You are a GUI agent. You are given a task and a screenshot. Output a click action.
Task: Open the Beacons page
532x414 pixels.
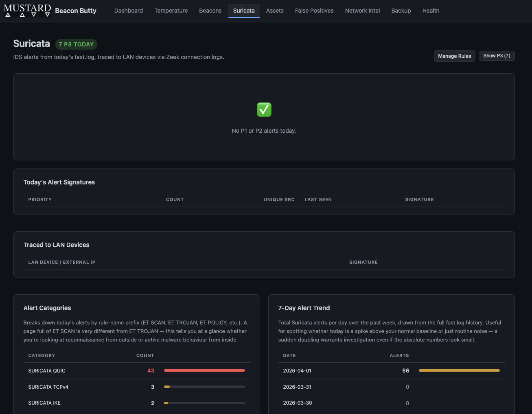click(210, 11)
